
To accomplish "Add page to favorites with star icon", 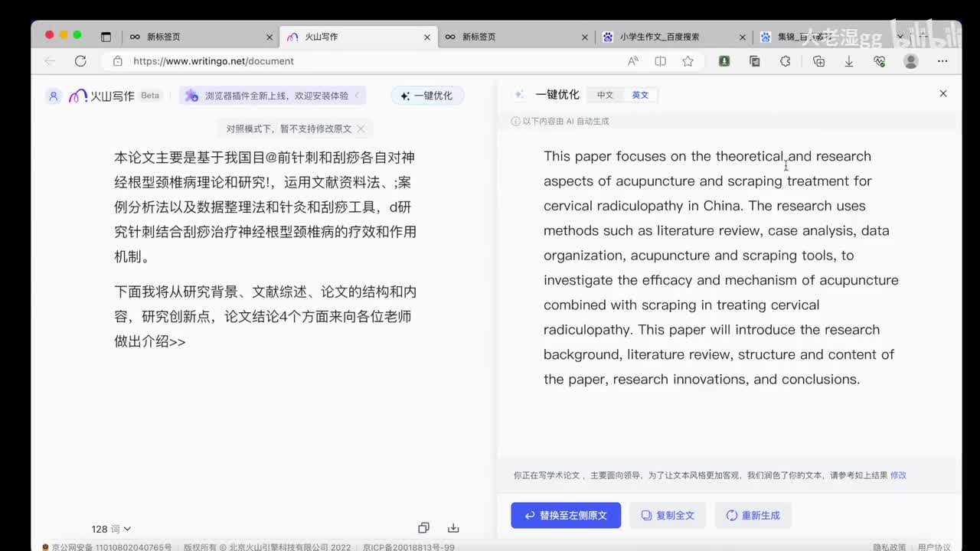I will [688, 61].
